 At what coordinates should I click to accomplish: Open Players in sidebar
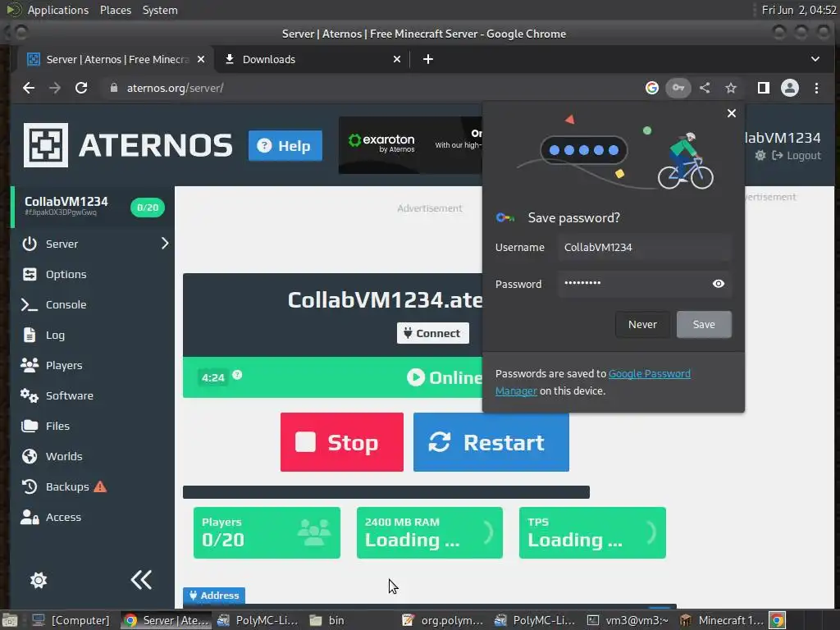point(64,365)
